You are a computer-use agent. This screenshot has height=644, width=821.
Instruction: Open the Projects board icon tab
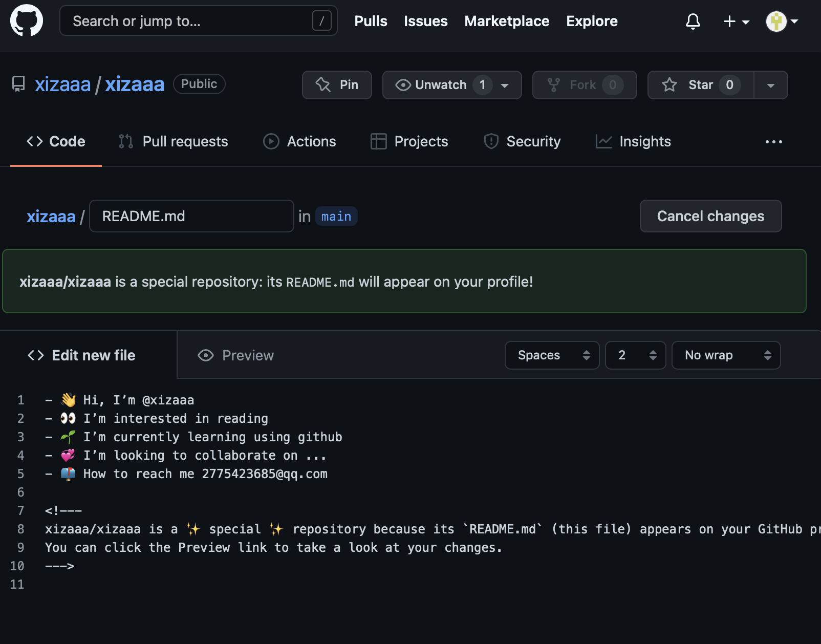379,141
